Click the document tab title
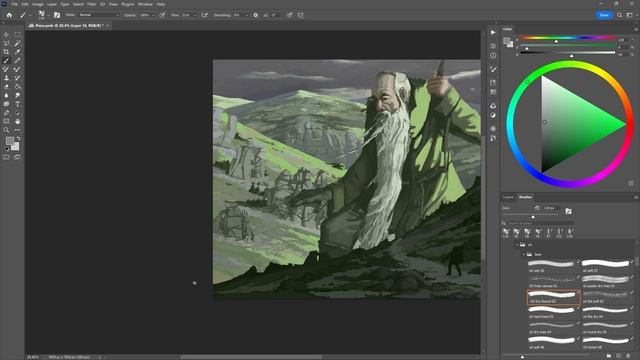The height and width of the screenshot is (360, 640). click(69, 26)
